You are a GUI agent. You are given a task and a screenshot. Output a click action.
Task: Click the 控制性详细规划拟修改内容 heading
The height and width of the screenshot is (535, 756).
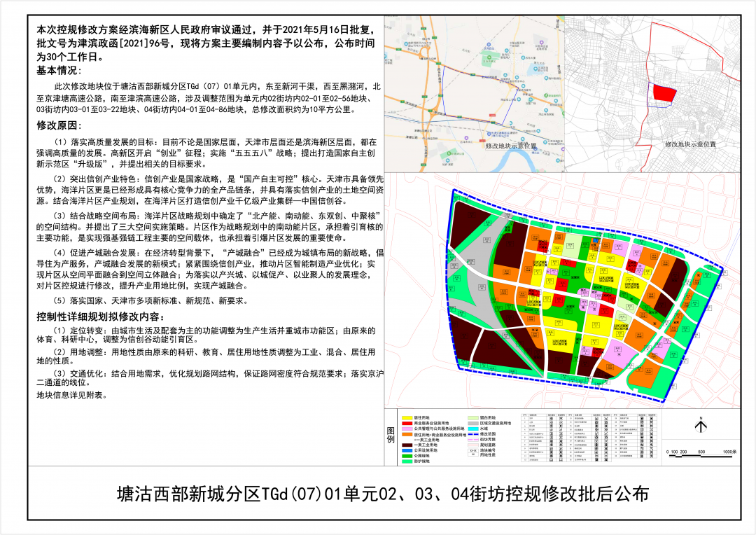(100, 317)
